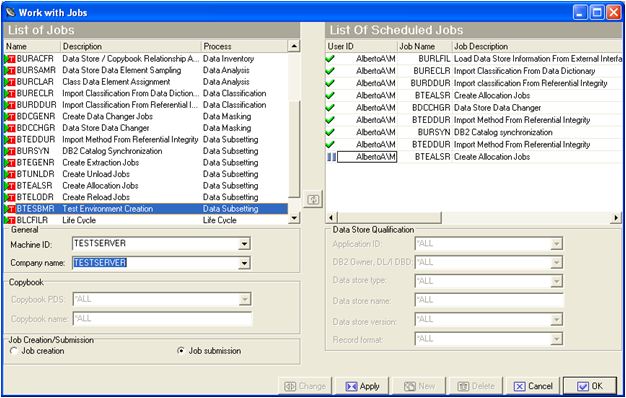Click the add-to-scheduled-jobs transfer button between lists
Viewport: 626px width, 398px height.
pos(313,199)
